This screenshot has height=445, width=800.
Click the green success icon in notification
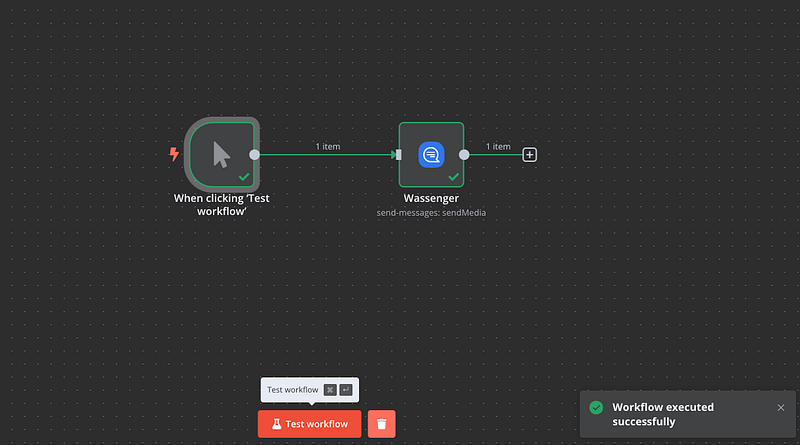click(596, 408)
